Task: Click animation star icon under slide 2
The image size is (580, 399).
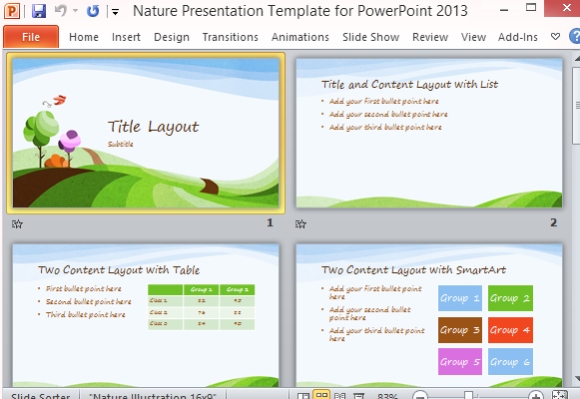Action: tap(300, 223)
